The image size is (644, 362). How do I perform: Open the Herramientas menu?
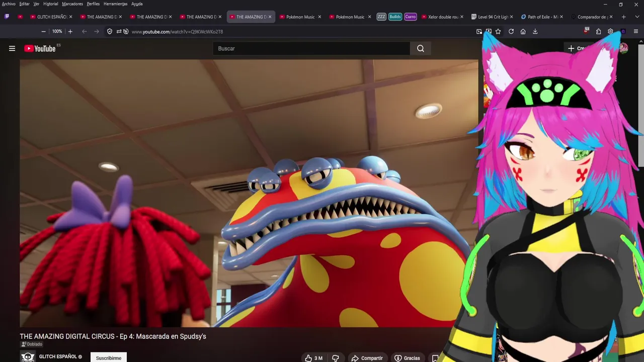[115, 4]
